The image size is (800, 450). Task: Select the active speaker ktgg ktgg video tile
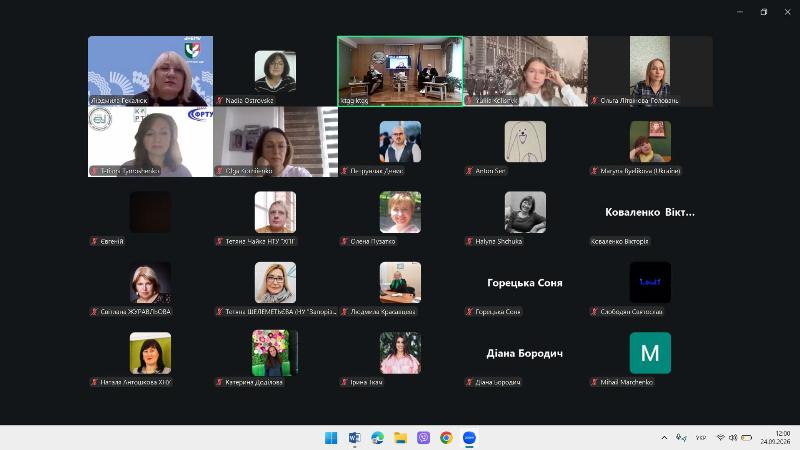(x=401, y=71)
